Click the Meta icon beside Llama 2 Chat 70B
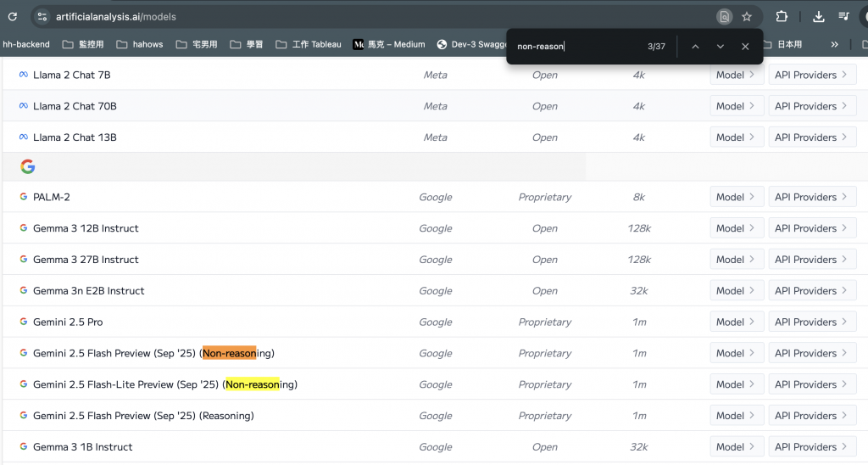Image resolution: width=868 pixels, height=465 pixels. (23, 105)
